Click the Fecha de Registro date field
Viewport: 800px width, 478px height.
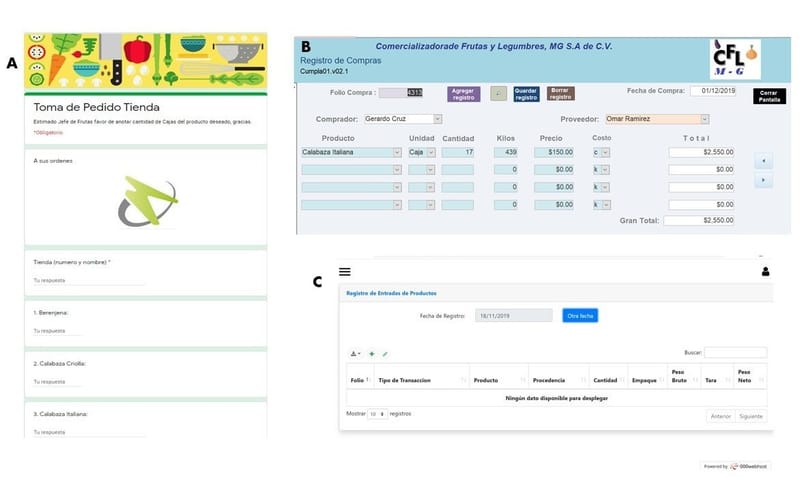514,316
